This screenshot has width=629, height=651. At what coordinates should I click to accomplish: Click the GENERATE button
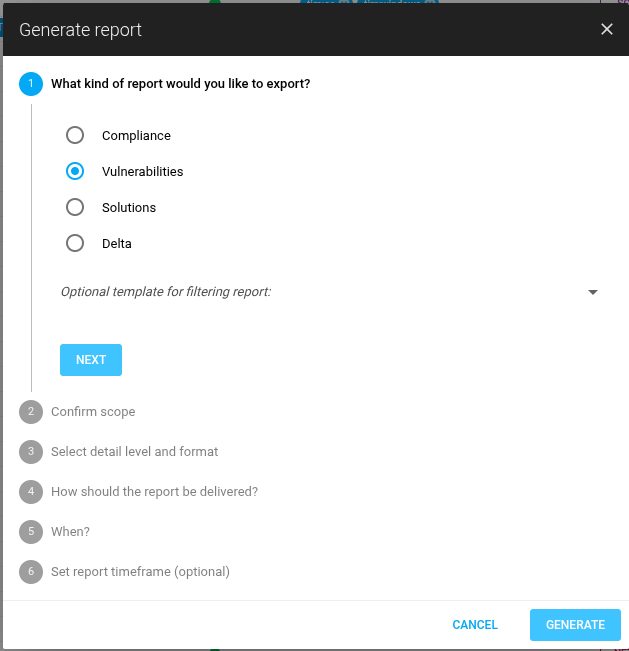coord(575,625)
